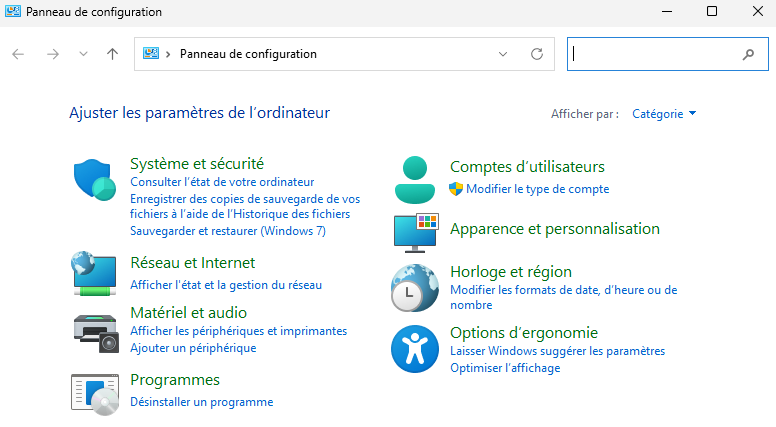Click the search magnifier icon
776x427 pixels.
point(748,55)
